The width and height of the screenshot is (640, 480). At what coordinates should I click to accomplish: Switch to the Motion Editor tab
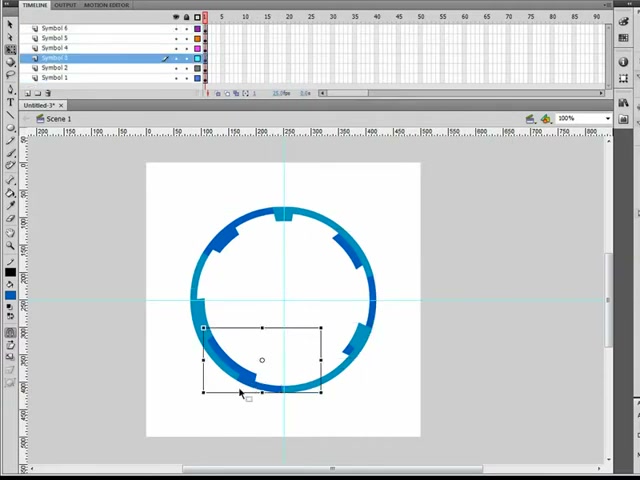[x=107, y=5]
